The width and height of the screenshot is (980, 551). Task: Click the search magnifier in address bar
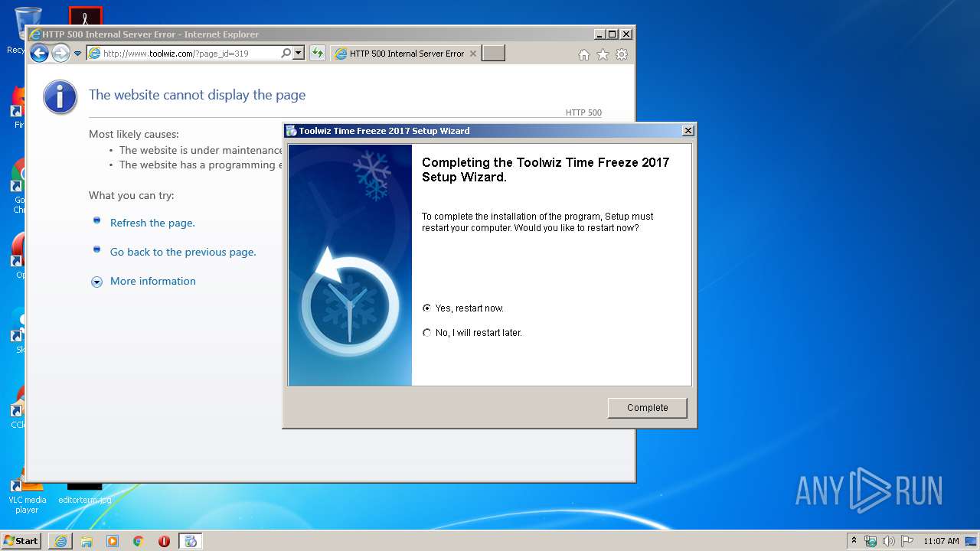click(x=286, y=54)
